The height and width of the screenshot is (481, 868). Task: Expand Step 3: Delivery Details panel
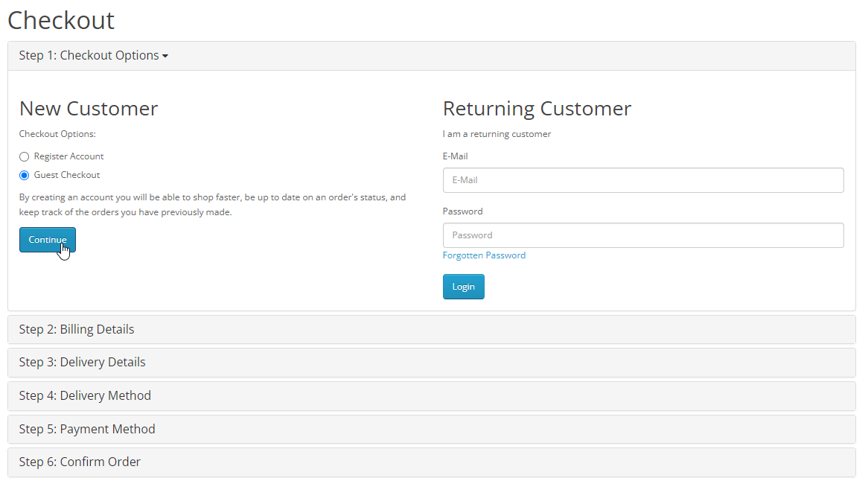[82, 363]
